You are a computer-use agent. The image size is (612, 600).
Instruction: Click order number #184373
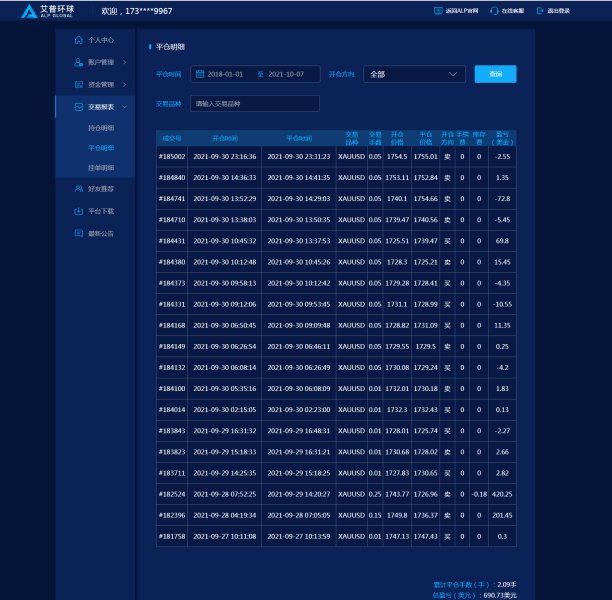click(172, 283)
